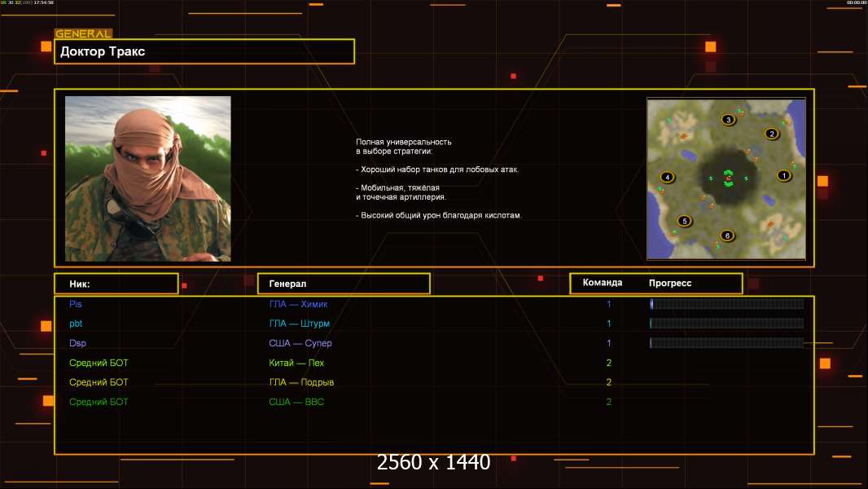Click the loading progress bar for Pis
868x489 pixels.
pyautogui.click(x=726, y=304)
